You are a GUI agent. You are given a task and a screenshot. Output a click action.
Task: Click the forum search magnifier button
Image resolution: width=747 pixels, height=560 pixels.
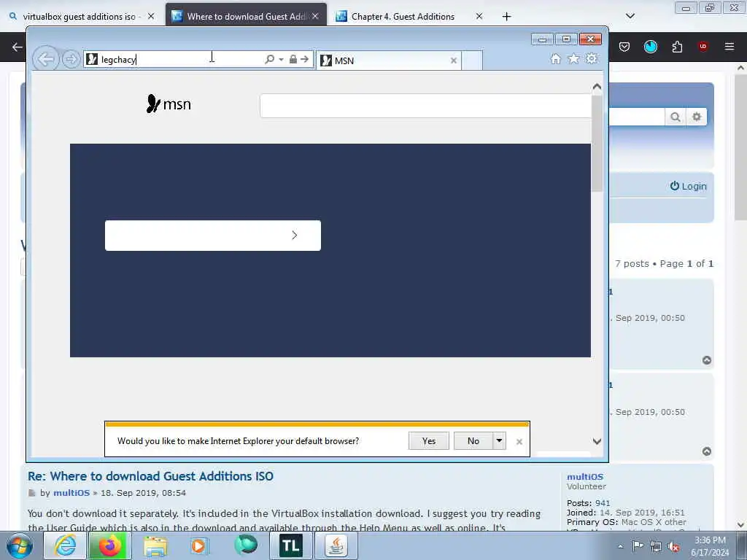click(x=675, y=117)
